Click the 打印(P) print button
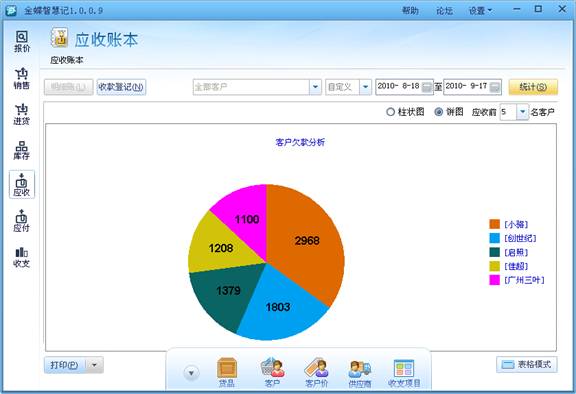Screen dimensions: 576x394 click(65, 365)
